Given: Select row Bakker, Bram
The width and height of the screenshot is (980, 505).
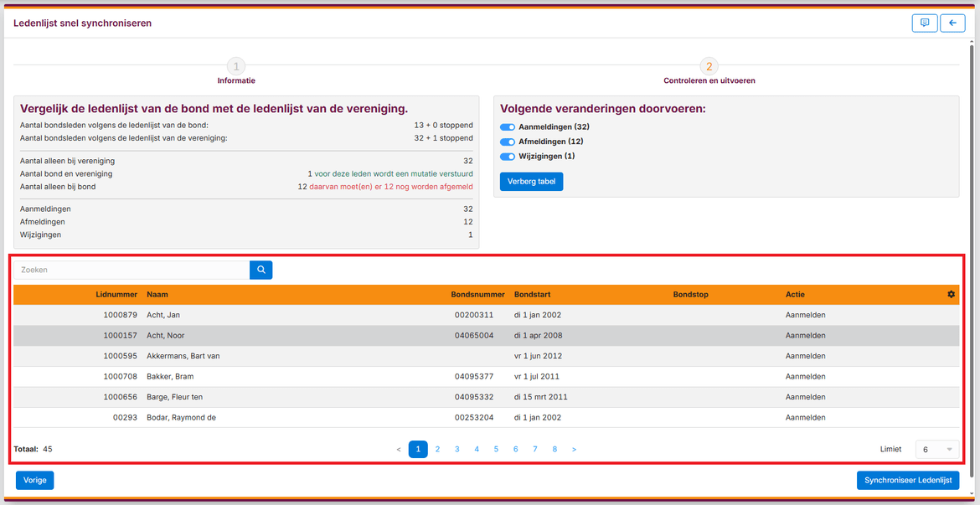Looking at the screenshot, I should point(487,376).
